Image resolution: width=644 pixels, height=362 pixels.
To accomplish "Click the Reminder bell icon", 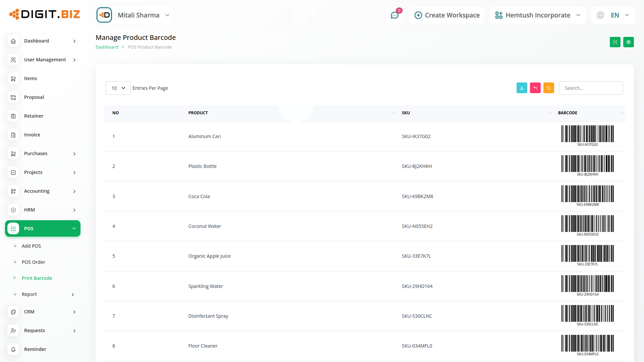I will click(13, 349).
